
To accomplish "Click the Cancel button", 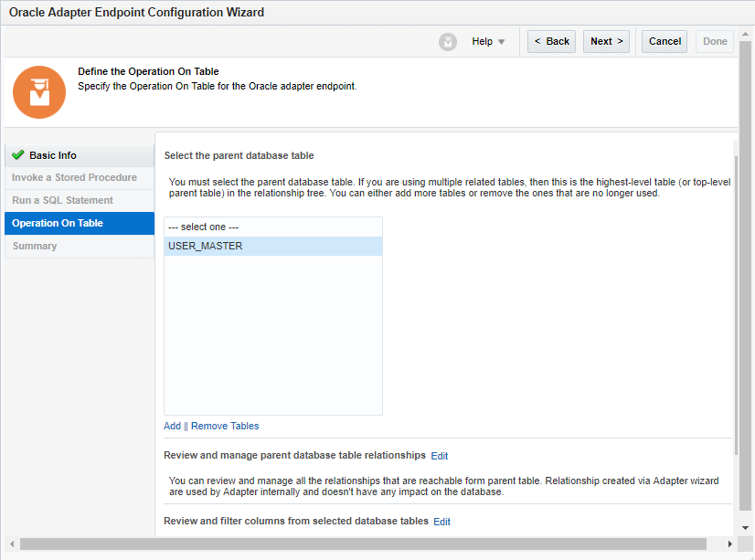I will coord(664,41).
